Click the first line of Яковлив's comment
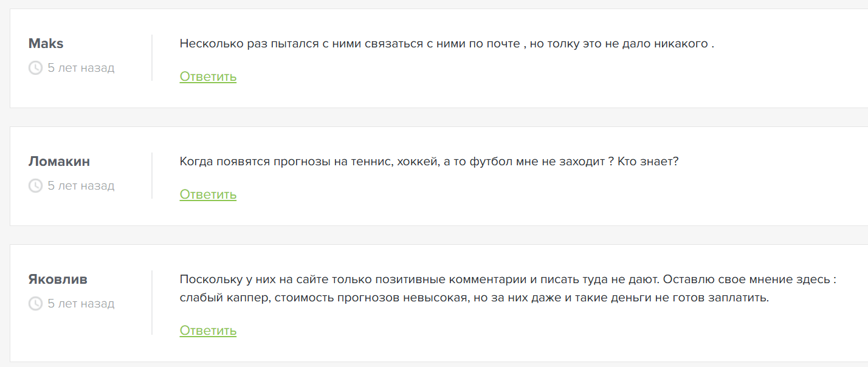The height and width of the screenshot is (367, 868). tap(508, 280)
